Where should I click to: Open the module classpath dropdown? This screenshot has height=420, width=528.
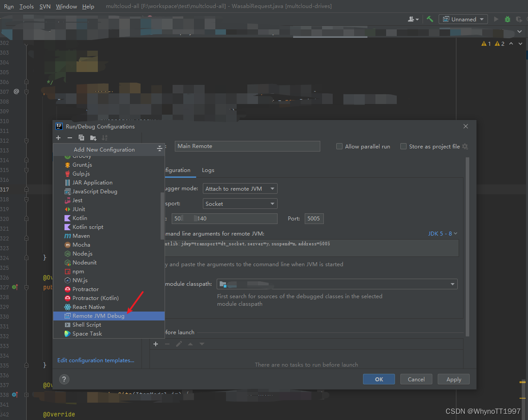point(337,284)
